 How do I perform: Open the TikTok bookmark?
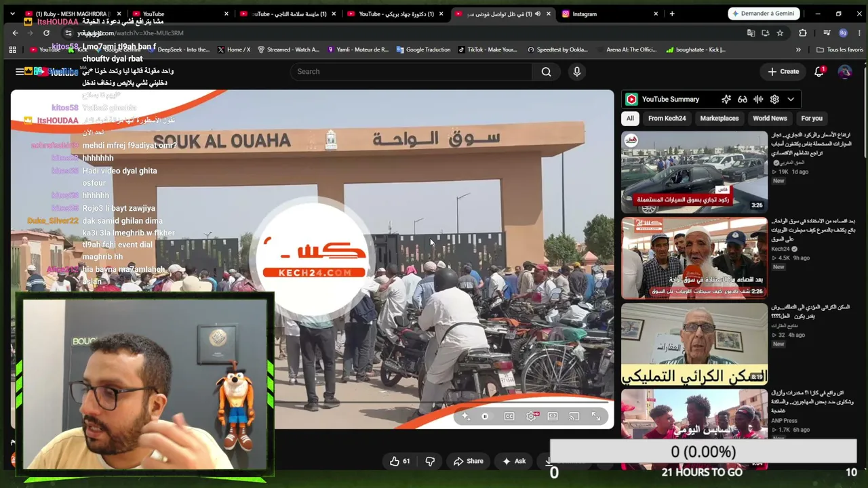pyautogui.click(x=487, y=49)
